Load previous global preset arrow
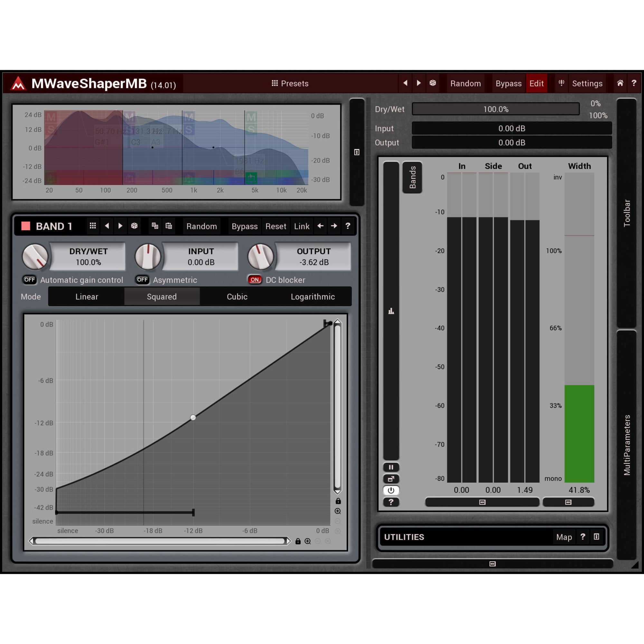 click(405, 83)
